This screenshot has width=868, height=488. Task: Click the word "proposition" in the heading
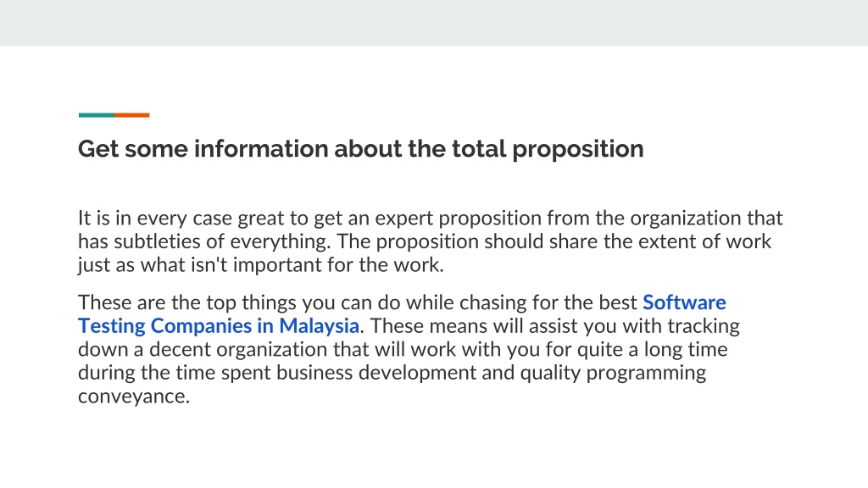tap(577, 149)
